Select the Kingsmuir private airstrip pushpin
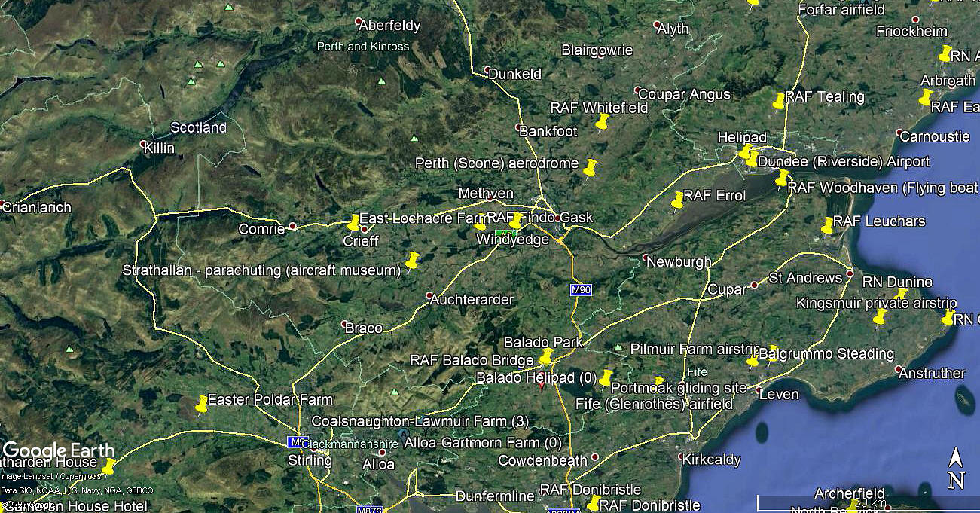 [879, 317]
